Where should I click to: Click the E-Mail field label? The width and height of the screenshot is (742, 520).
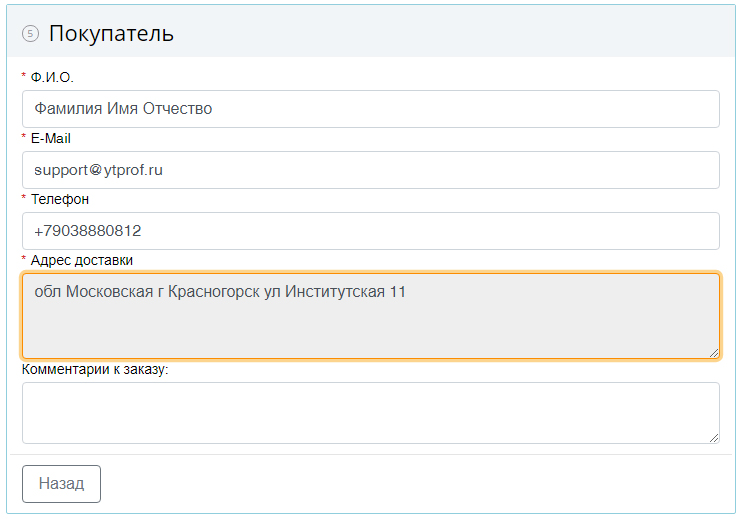click(51, 138)
